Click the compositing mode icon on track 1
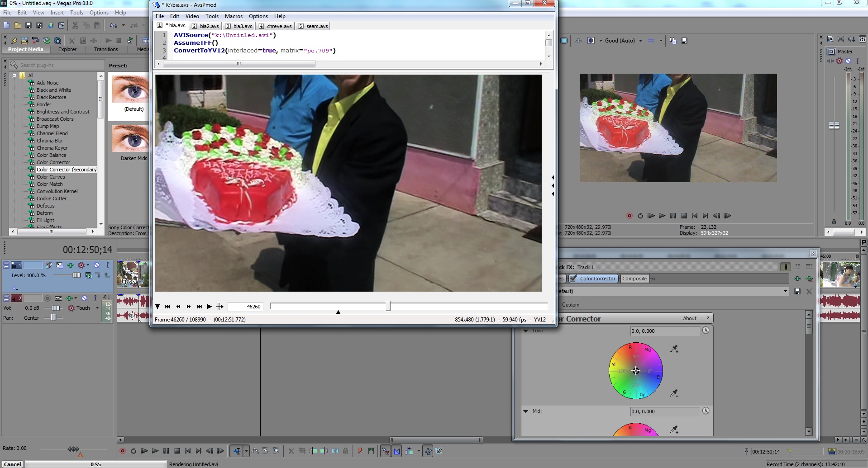Image resolution: width=868 pixels, height=468 pixels. point(89,275)
